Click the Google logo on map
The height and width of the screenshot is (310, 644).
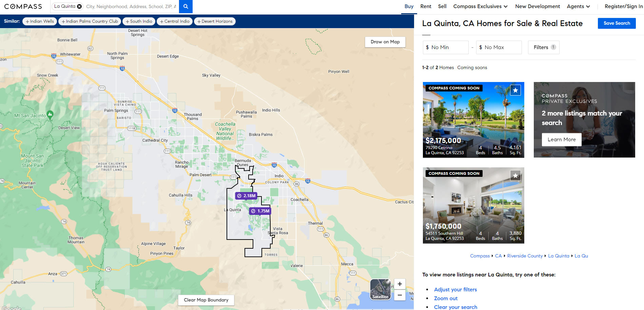(x=12, y=308)
